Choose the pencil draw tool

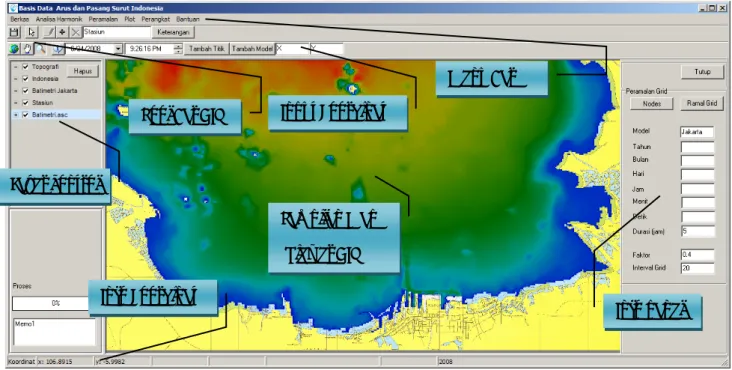tap(49, 32)
